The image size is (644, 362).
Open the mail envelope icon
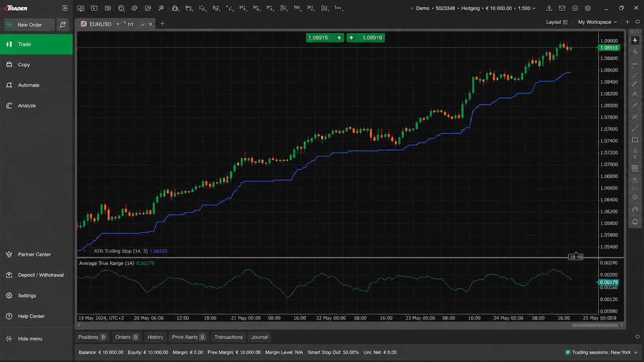point(562,8)
